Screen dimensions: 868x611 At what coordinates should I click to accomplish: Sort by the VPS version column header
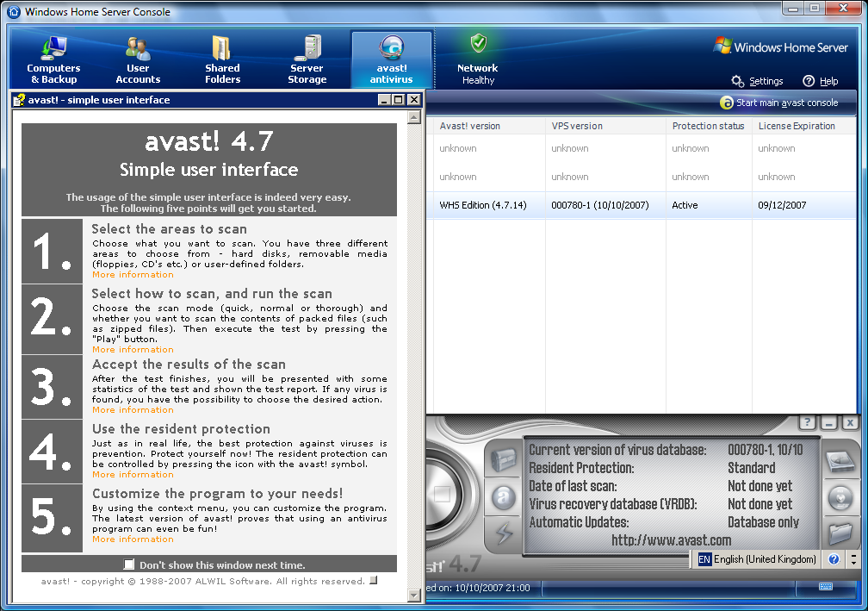[605, 126]
